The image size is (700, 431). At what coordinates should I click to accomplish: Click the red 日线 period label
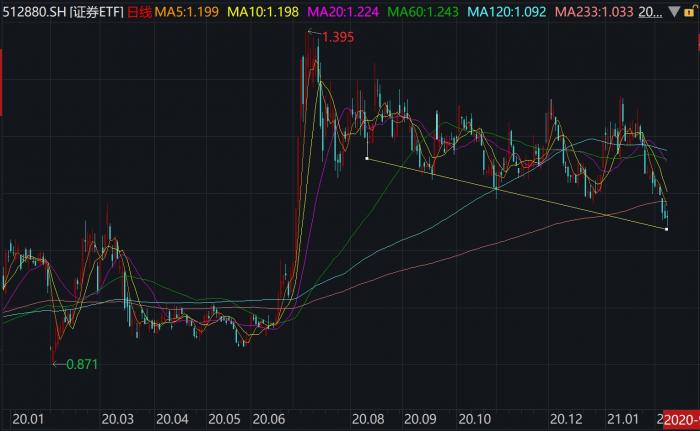(x=139, y=12)
